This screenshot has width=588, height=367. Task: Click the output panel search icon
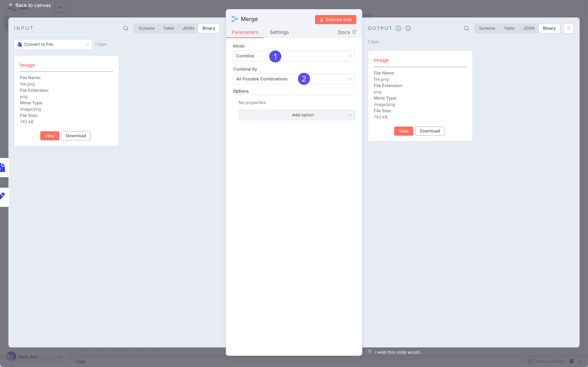tap(466, 28)
